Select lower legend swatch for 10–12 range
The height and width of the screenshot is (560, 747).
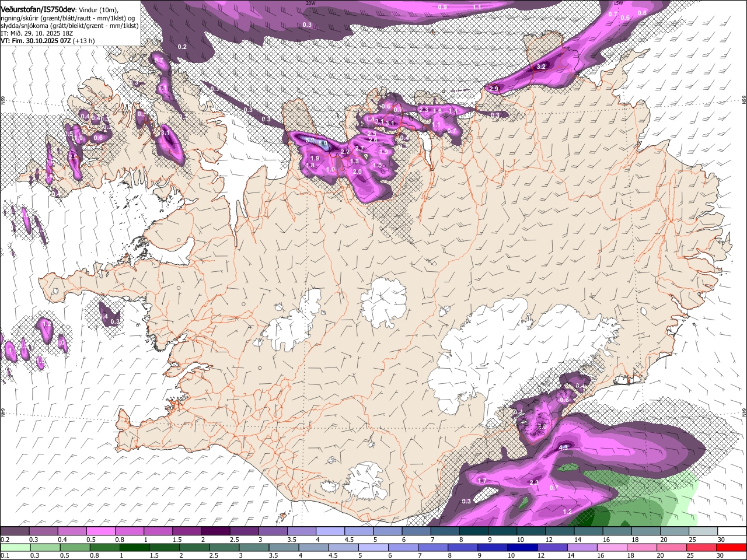[x=523, y=547]
